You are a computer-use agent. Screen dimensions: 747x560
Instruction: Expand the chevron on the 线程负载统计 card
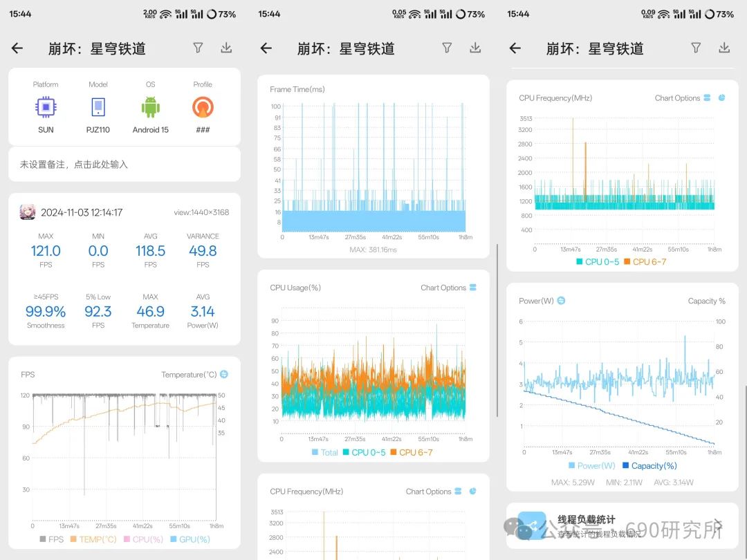click(719, 525)
